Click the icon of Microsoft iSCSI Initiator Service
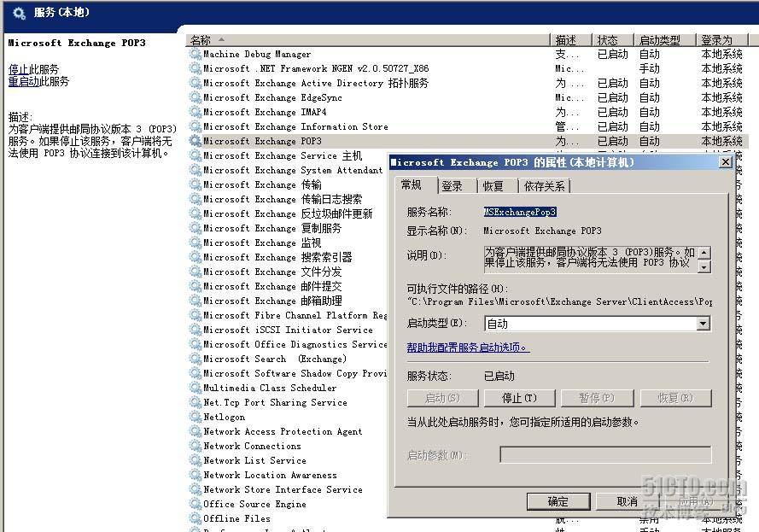The width and height of the screenshot is (759, 532). [x=195, y=330]
